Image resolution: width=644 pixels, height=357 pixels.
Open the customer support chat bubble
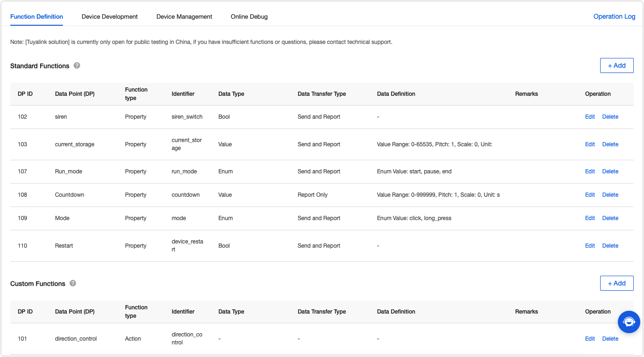(x=629, y=322)
